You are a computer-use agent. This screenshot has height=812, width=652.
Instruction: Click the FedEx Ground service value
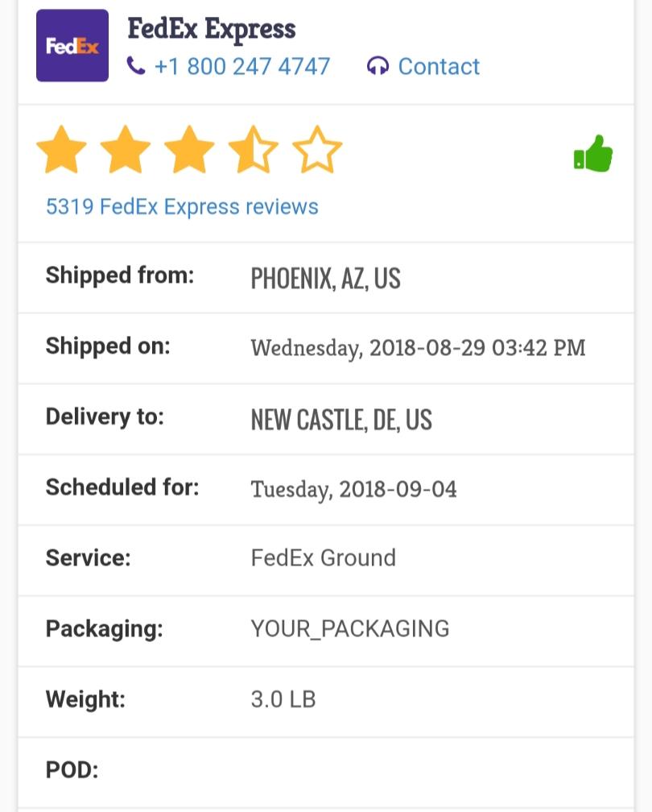point(323,557)
